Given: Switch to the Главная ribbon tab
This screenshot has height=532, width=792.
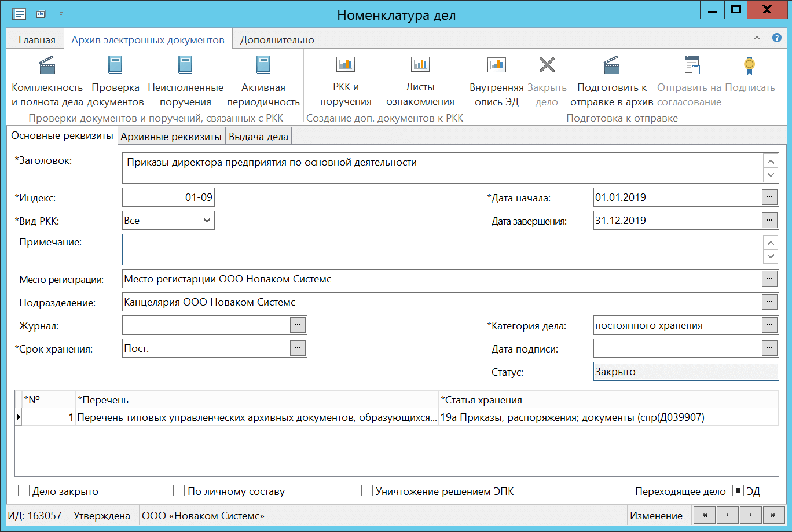Looking at the screenshot, I should [x=37, y=40].
